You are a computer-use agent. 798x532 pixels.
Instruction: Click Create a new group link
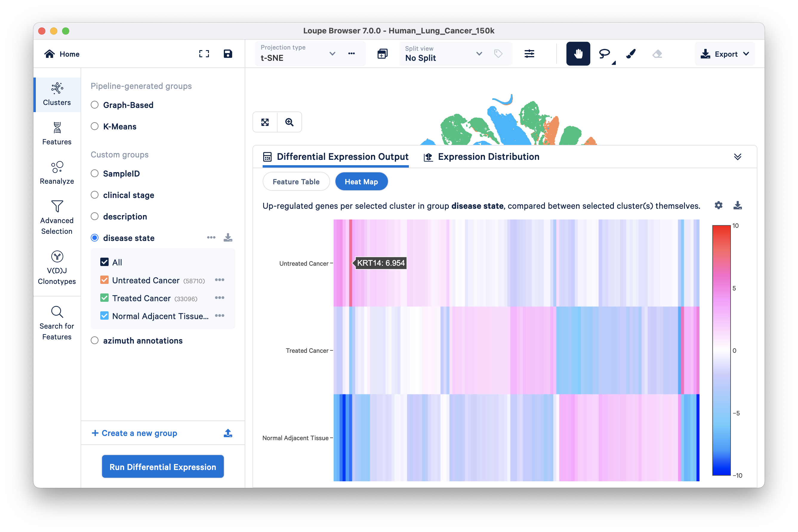point(135,433)
